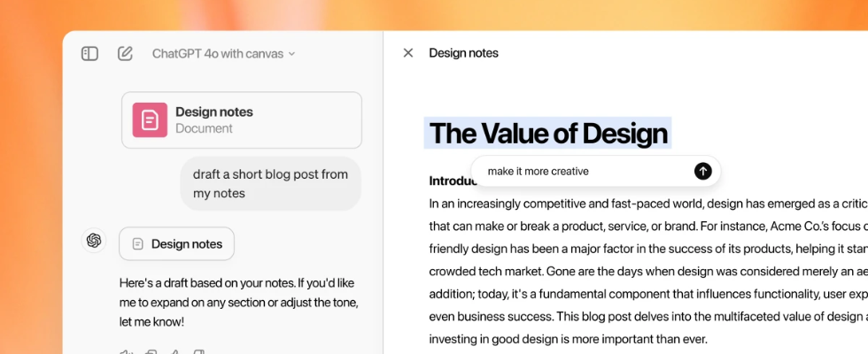Toggle the sidebar panel icon

coord(89,53)
